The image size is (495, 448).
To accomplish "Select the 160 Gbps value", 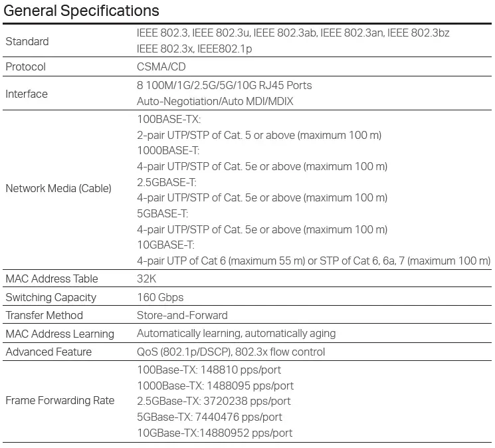I will (160, 297).
